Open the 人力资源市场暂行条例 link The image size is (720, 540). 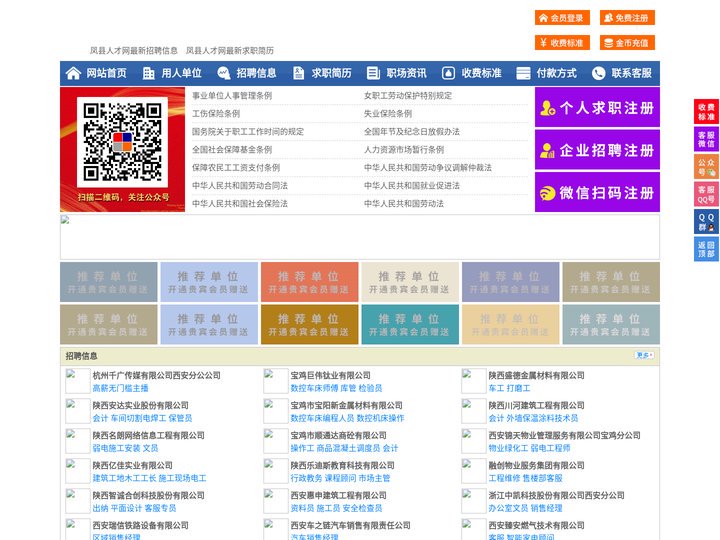[404, 150]
